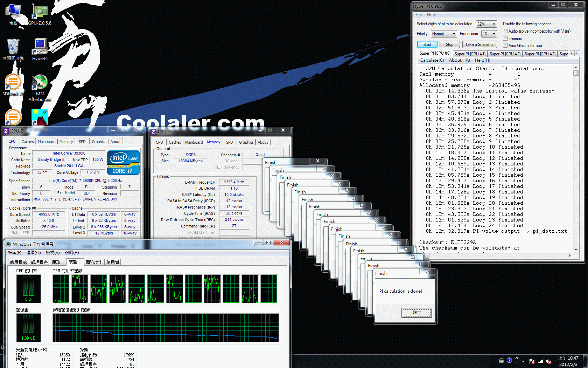588x368 pixels.
Task: Close the frontmost Finish dialog with X
Action: 427,272
